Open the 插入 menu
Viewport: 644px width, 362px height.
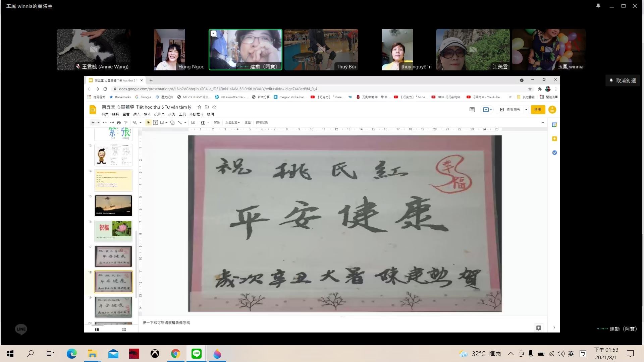click(137, 114)
